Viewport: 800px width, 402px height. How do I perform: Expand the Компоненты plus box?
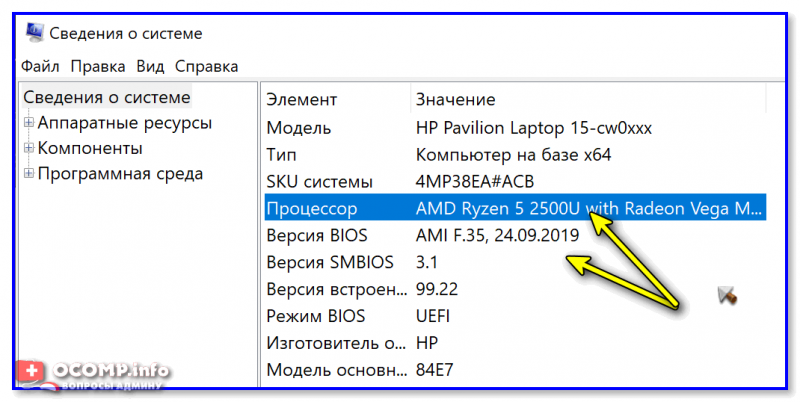(x=29, y=148)
